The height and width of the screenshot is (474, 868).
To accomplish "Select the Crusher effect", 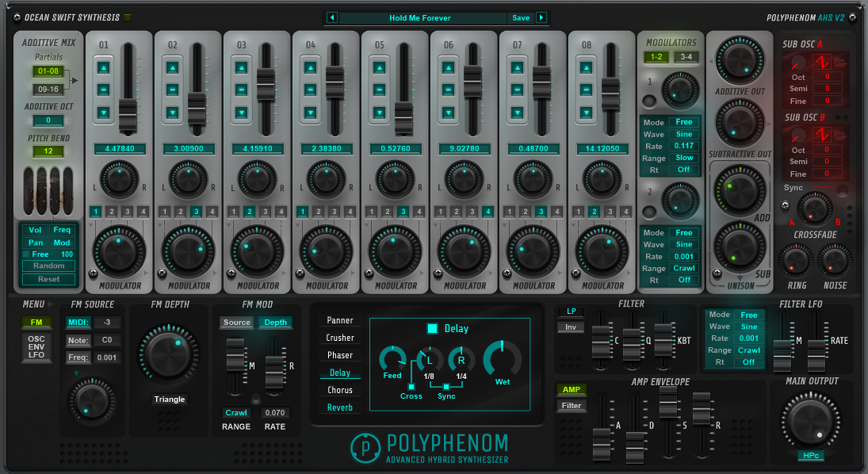I will [340, 338].
